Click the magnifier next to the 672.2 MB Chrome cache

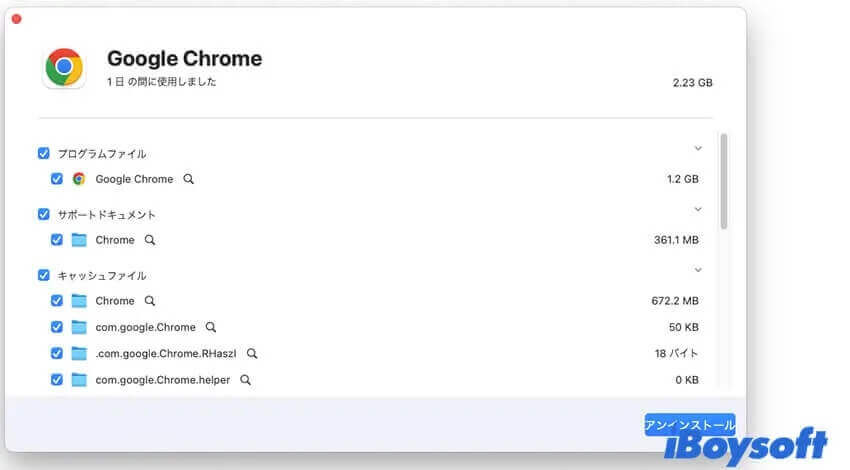click(x=150, y=300)
